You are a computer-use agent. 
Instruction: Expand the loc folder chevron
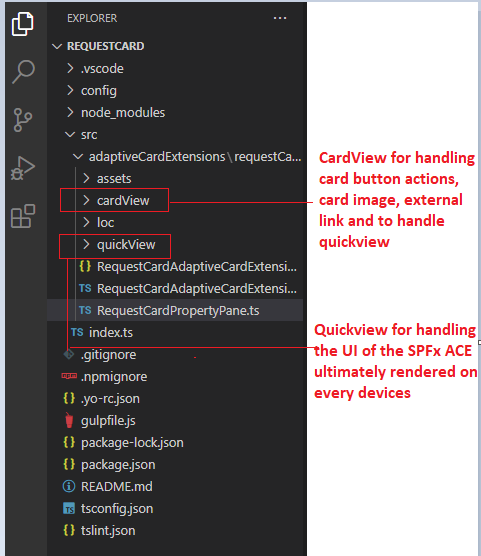click(86, 222)
